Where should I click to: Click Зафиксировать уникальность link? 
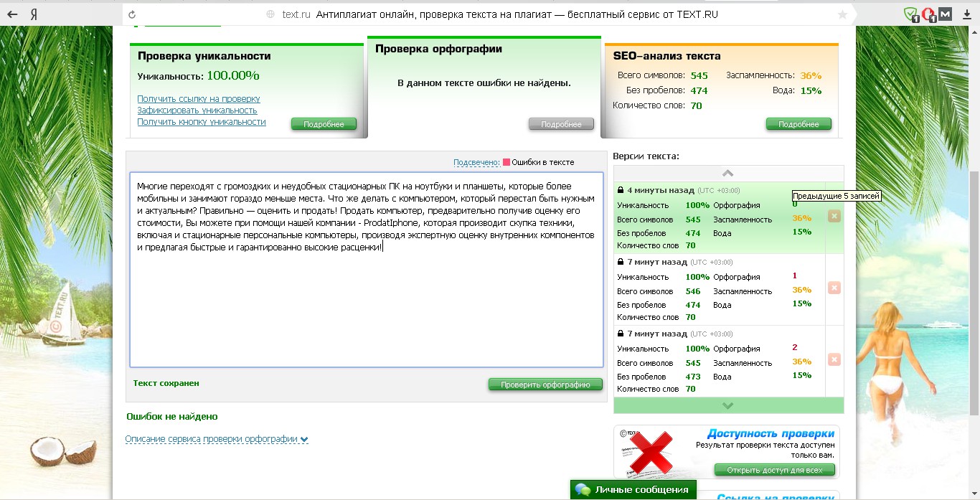pyautogui.click(x=197, y=110)
